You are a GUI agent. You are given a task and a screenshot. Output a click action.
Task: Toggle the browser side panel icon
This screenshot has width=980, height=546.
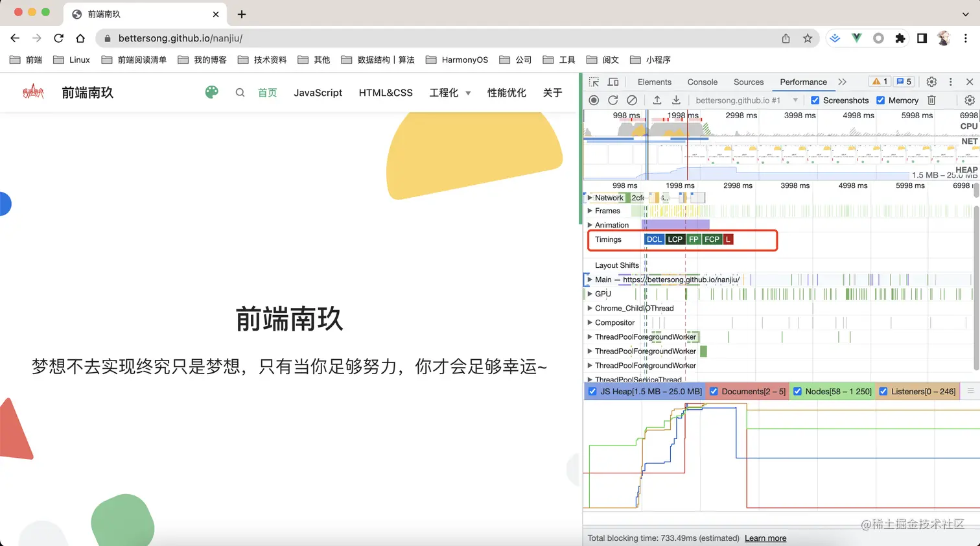922,38
